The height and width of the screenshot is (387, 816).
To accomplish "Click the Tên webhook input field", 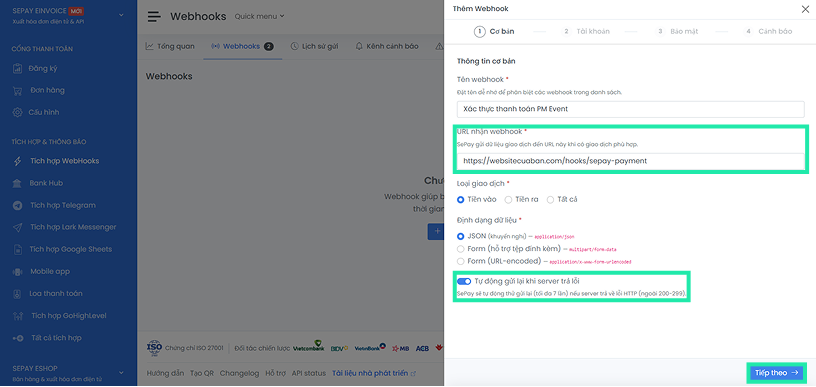I will click(631, 109).
